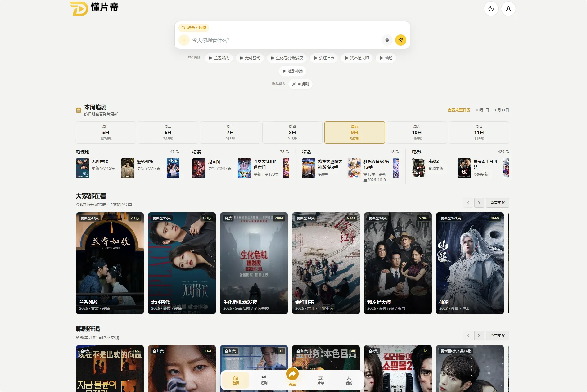The height and width of the screenshot is (392, 587).
Task: Select the 周二 6日 schedule tab
Action: (168, 133)
